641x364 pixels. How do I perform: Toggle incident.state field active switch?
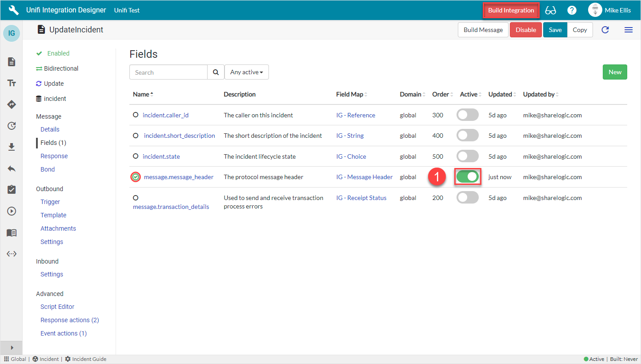coord(468,156)
